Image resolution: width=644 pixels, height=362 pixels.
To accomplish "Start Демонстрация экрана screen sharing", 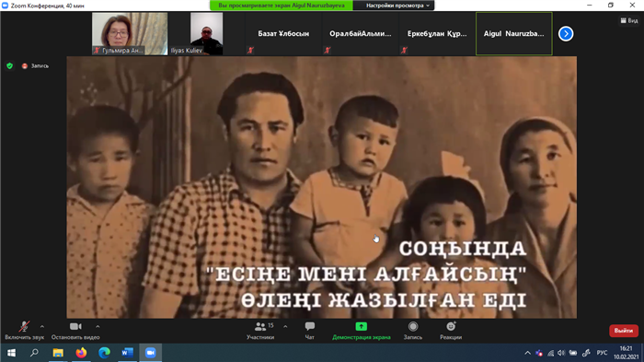I will [x=361, y=331].
